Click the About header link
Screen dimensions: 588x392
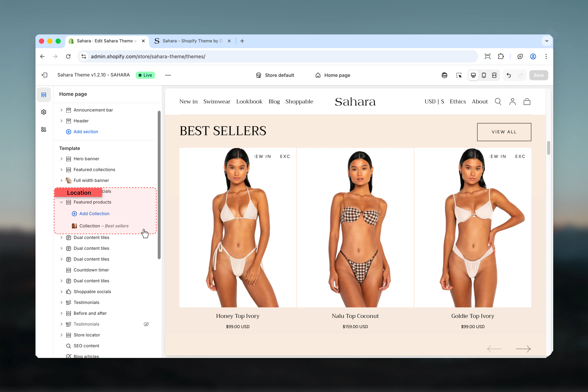pyautogui.click(x=480, y=101)
